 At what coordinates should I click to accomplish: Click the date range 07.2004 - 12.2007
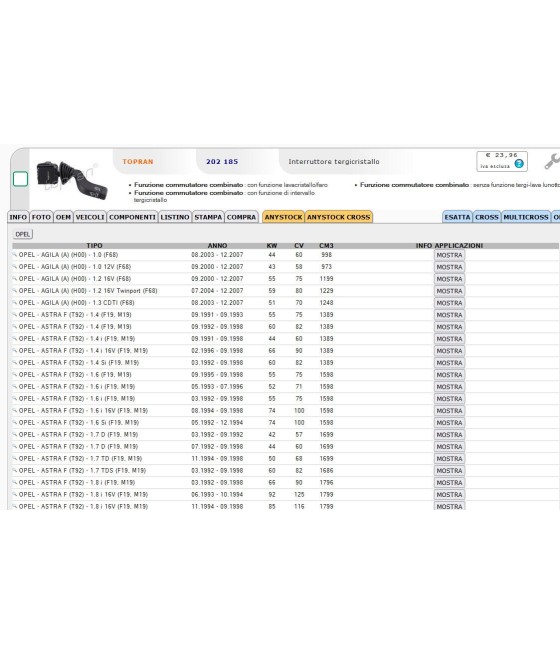(x=217, y=291)
